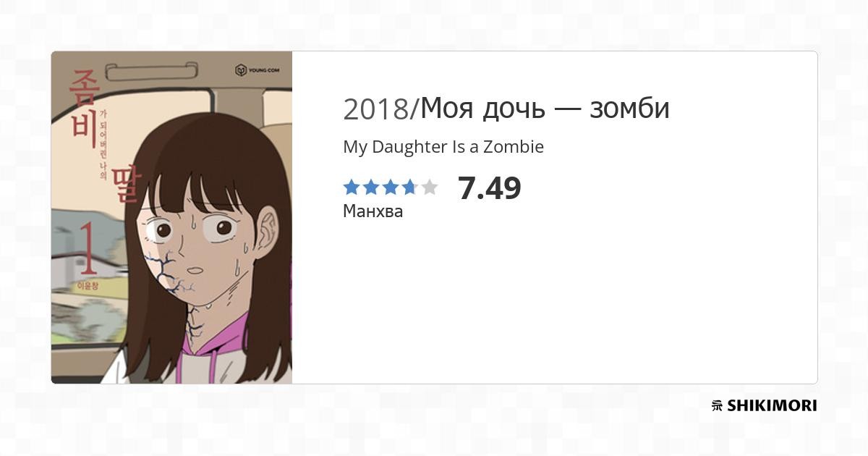The image size is (868, 456).
Task: Open the Моя дочь — зомби title
Action: click(545, 109)
